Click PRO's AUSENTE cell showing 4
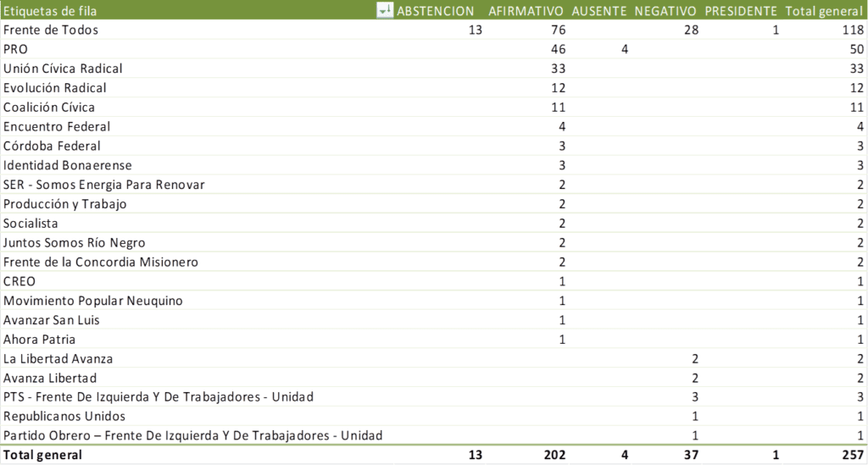The height and width of the screenshot is (465, 868). click(x=624, y=50)
